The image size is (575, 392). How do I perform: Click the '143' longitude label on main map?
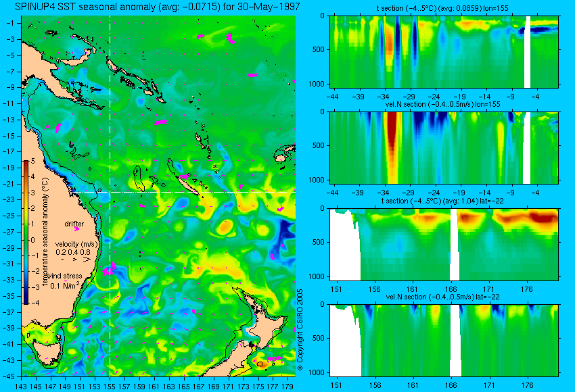point(21,386)
